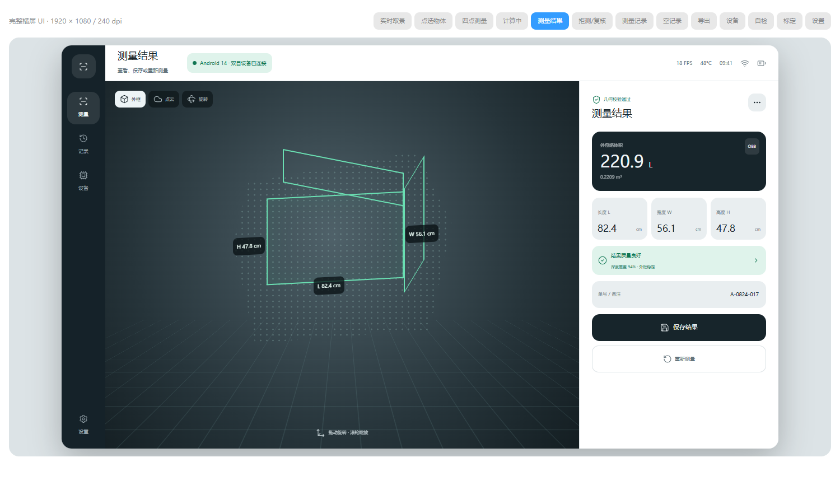Switch to the 点选物体 tab

[433, 21]
